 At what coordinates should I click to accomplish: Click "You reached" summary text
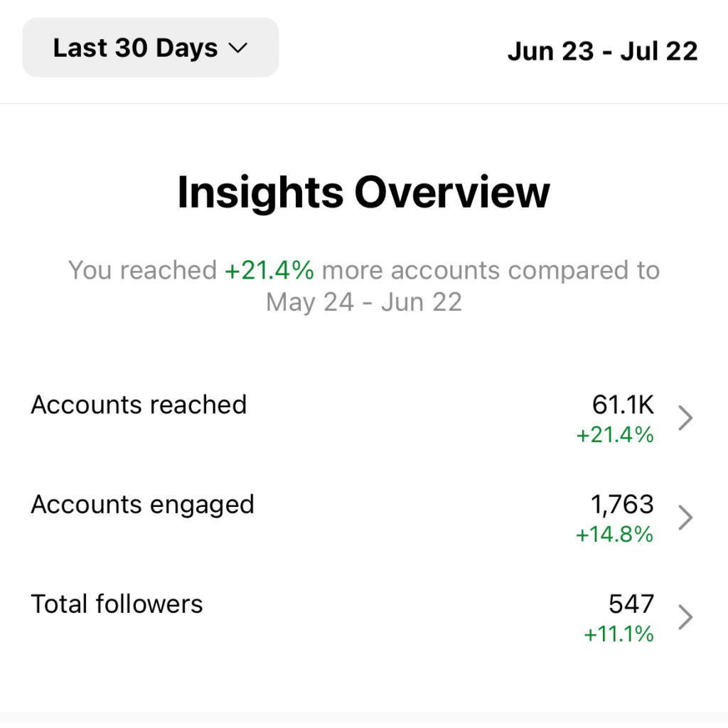[142, 270]
